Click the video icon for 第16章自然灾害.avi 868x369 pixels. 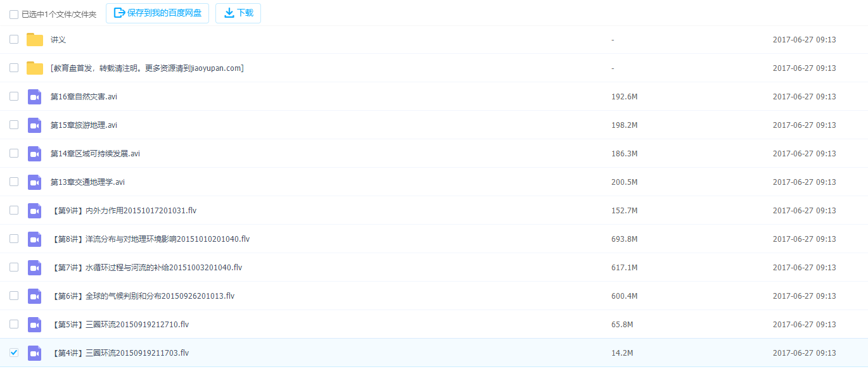35,97
